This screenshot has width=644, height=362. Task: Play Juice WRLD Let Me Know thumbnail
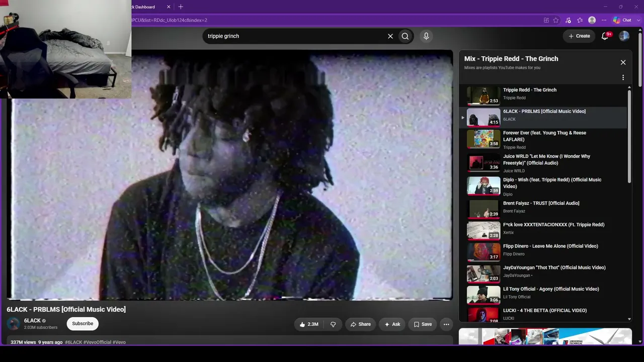(x=484, y=162)
